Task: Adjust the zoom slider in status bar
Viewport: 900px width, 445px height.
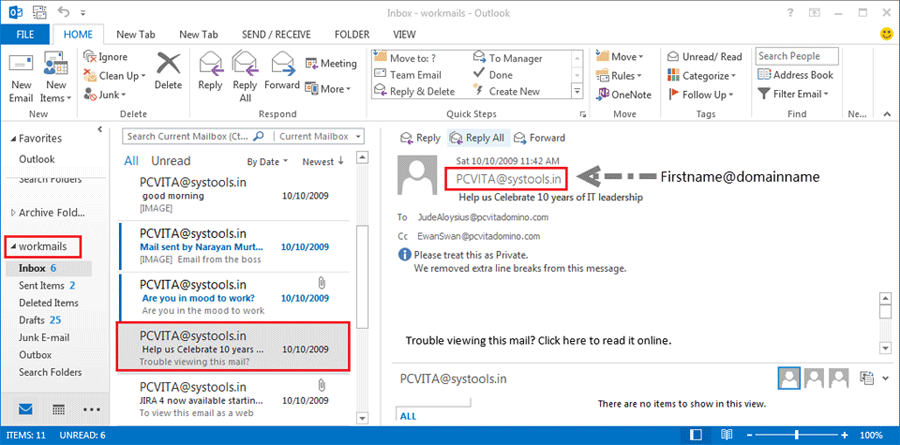Action: (x=795, y=434)
